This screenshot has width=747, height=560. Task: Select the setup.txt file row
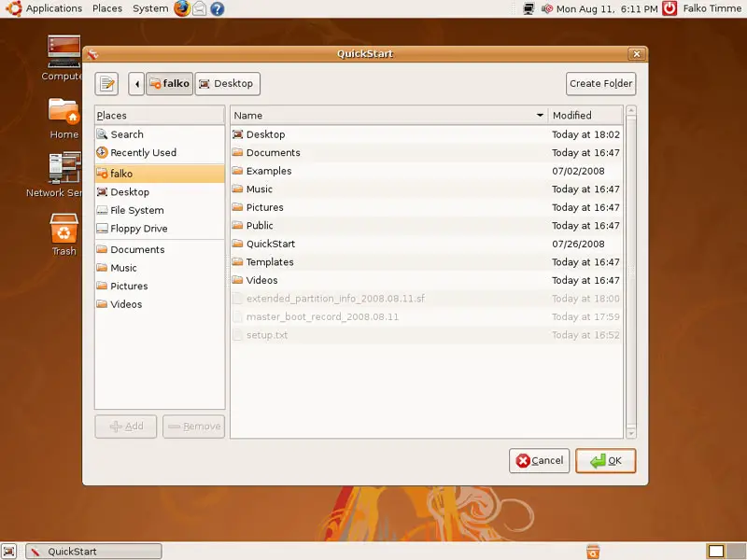point(427,335)
